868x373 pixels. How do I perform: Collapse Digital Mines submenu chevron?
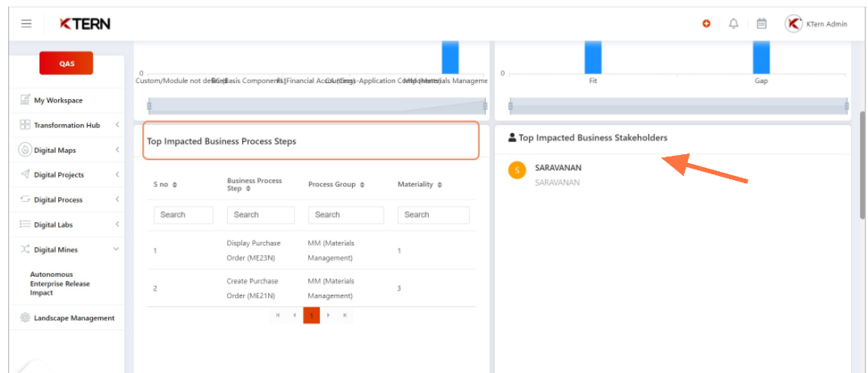(x=116, y=249)
